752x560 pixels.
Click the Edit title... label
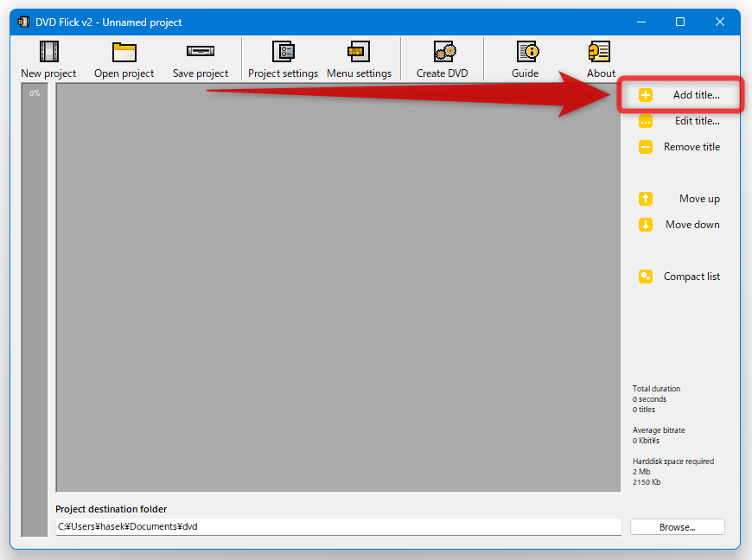tap(698, 121)
